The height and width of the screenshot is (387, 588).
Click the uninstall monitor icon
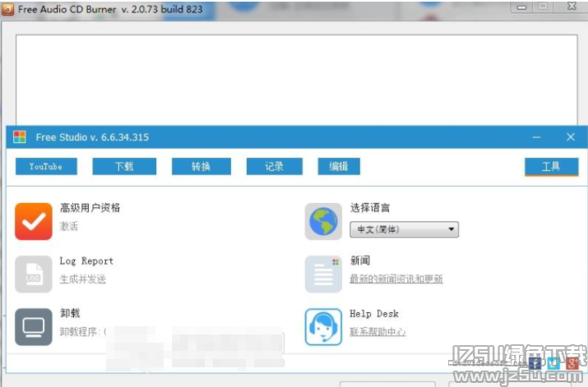pos(34,327)
